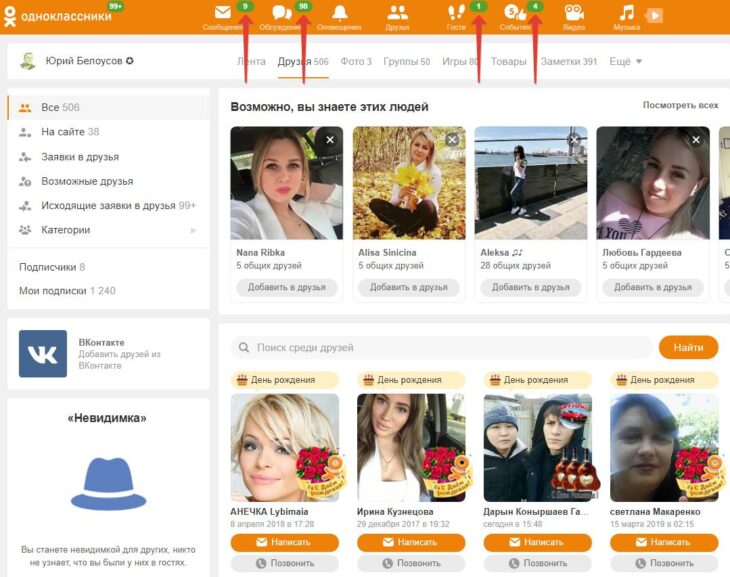This screenshot has height=577, width=730.
Task: Open Юрий Белоусов profile avatar
Action: [x=27, y=61]
